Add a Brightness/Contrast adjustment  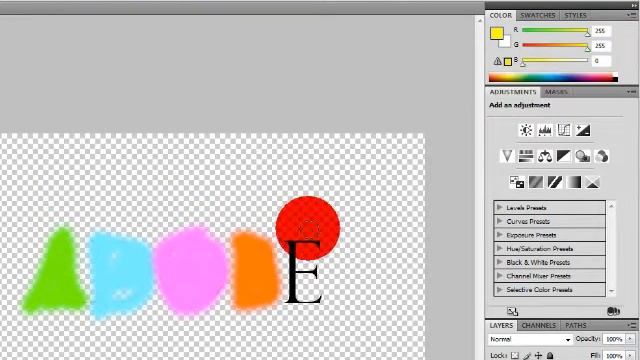[526, 130]
